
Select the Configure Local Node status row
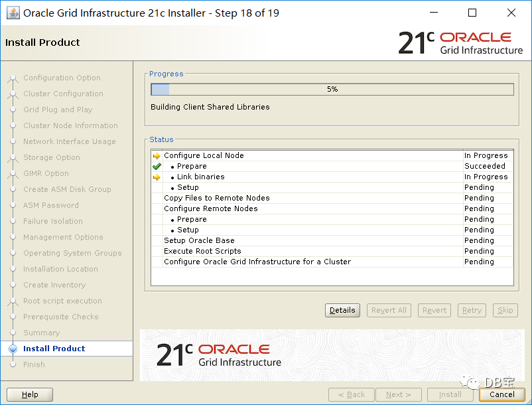tap(332, 155)
